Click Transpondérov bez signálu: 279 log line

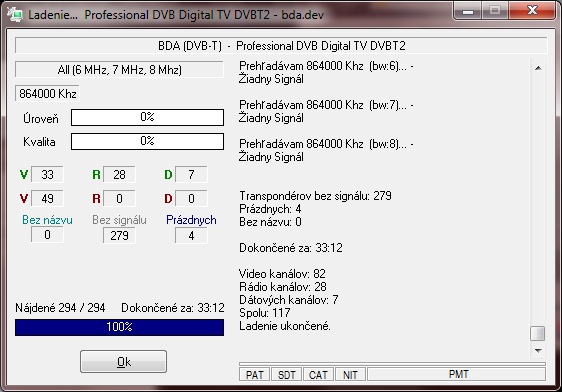pos(315,196)
